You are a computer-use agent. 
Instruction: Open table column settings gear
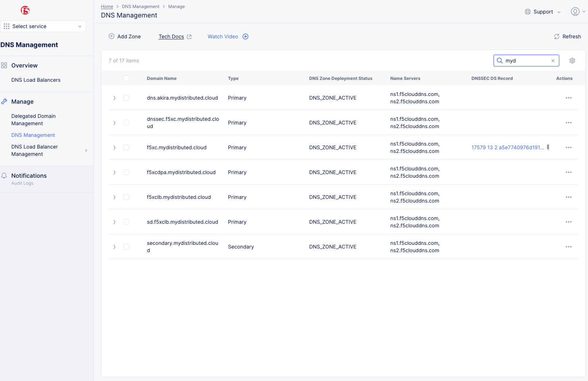click(572, 61)
